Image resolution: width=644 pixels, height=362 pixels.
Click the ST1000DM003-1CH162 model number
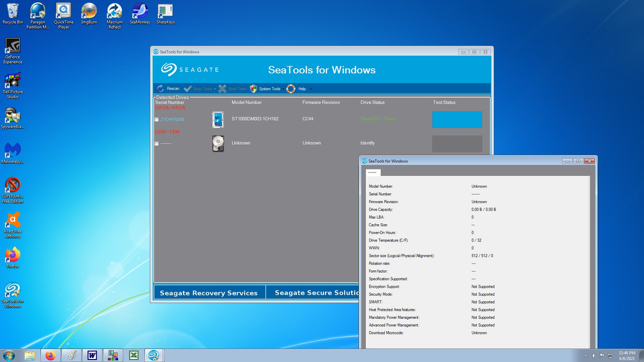click(255, 119)
